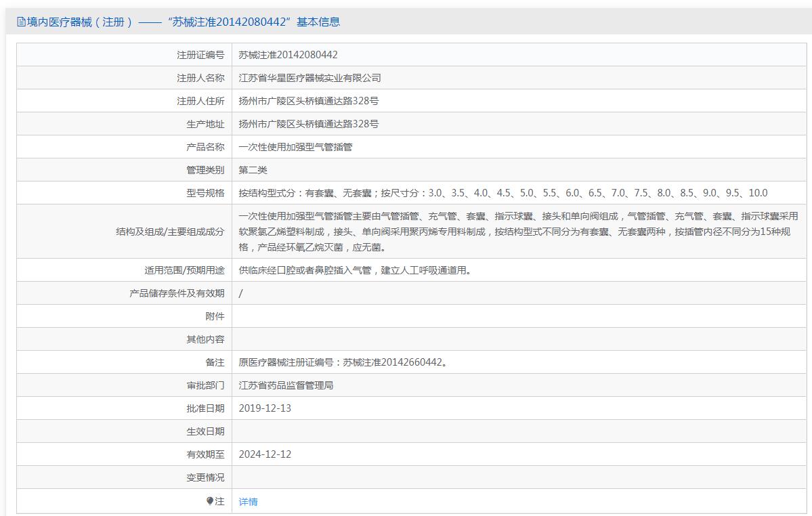Select the 第二类 value

click(253, 170)
